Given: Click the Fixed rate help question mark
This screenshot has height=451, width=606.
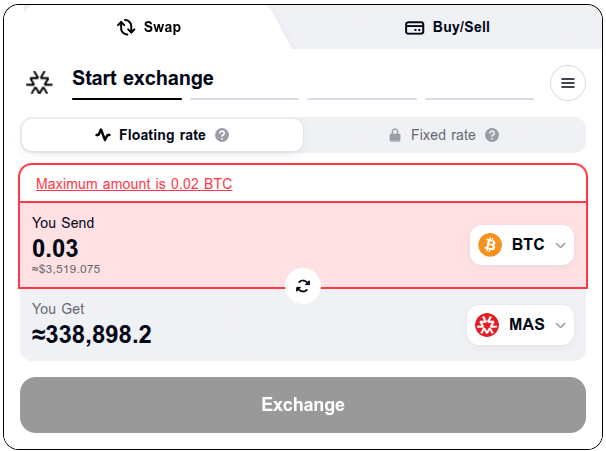Looking at the screenshot, I should [x=492, y=135].
